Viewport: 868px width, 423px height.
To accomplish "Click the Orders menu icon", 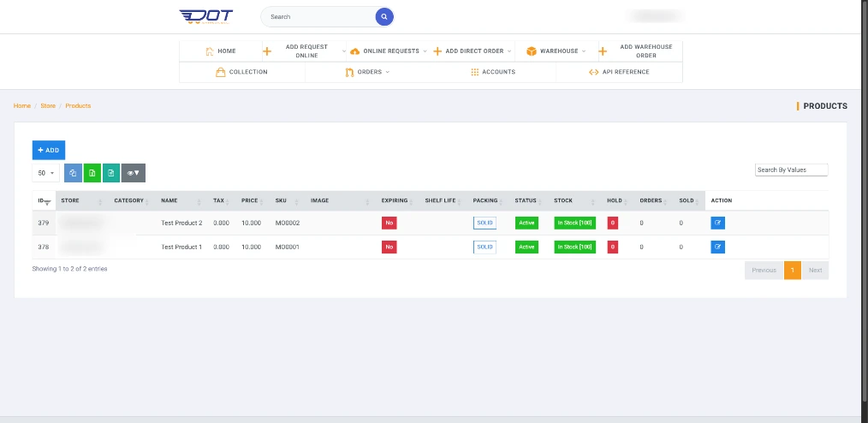I will coord(349,72).
